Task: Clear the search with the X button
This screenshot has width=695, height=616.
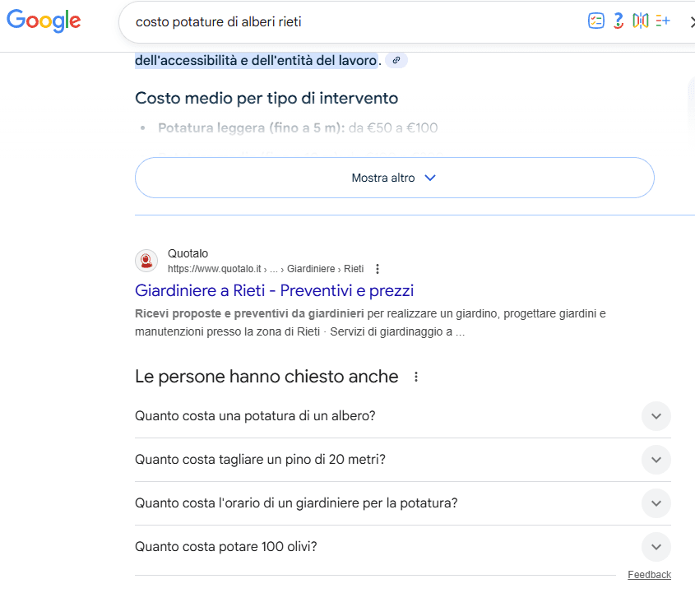Action: point(692,21)
